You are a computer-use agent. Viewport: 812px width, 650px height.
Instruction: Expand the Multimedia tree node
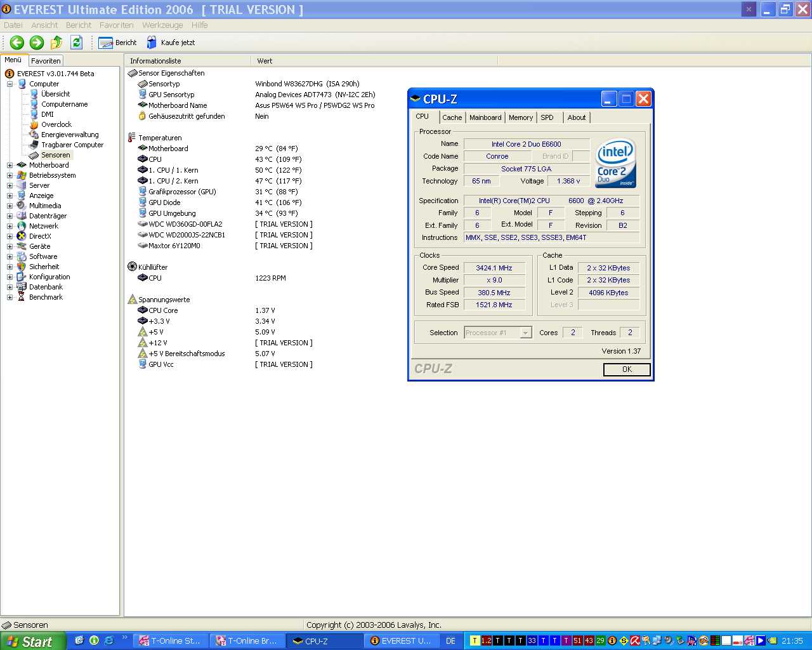click(x=10, y=206)
